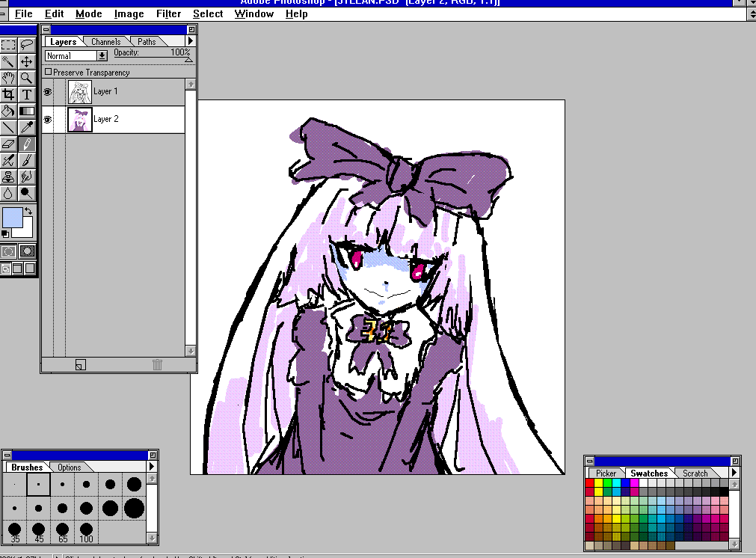Open the Image menu

point(129,14)
